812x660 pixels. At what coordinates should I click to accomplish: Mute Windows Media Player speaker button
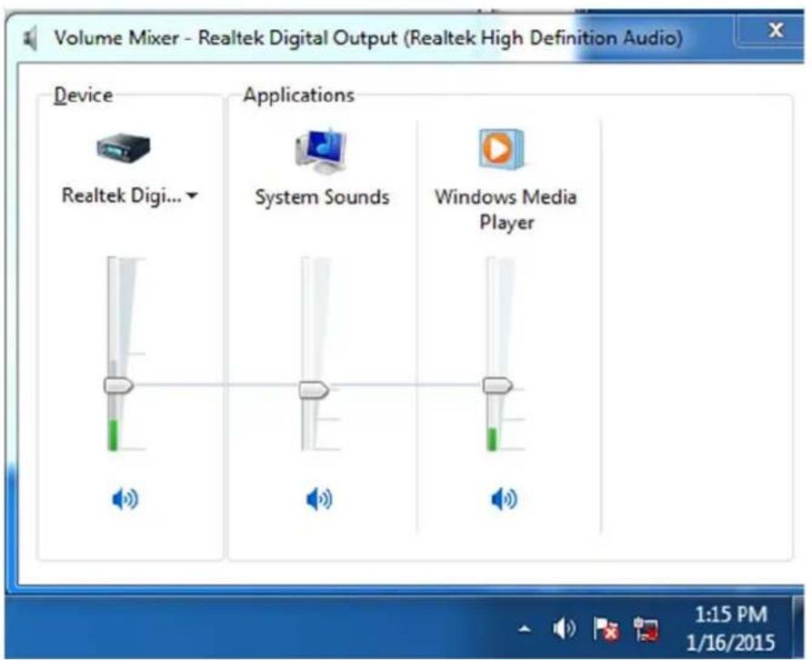[x=504, y=499]
